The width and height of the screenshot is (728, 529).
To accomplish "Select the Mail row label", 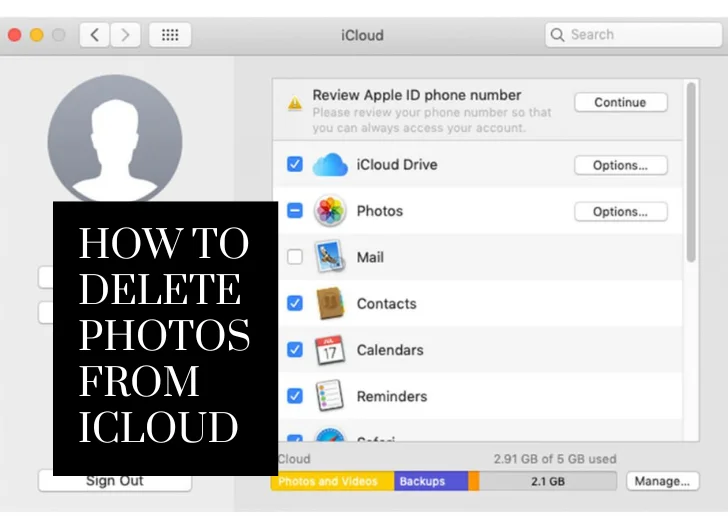I will tap(370, 257).
